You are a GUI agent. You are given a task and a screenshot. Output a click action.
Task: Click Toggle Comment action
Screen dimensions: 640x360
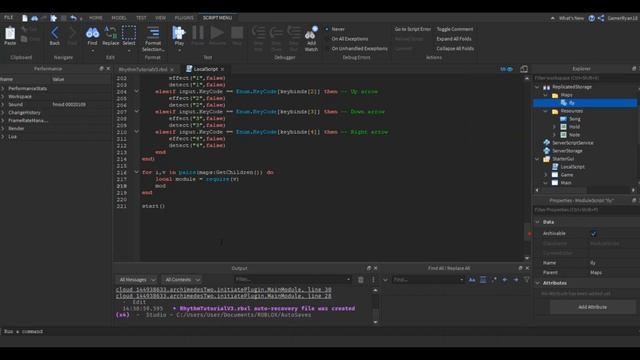point(455,29)
